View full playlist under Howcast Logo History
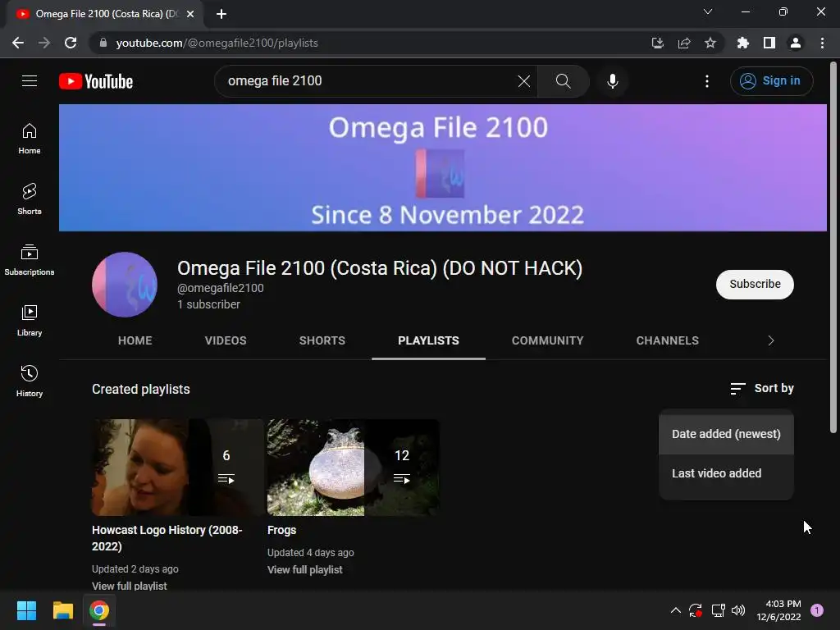This screenshot has width=840, height=630. click(x=129, y=586)
